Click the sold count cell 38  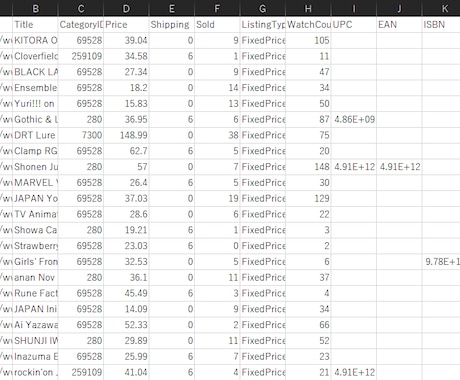click(217, 135)
